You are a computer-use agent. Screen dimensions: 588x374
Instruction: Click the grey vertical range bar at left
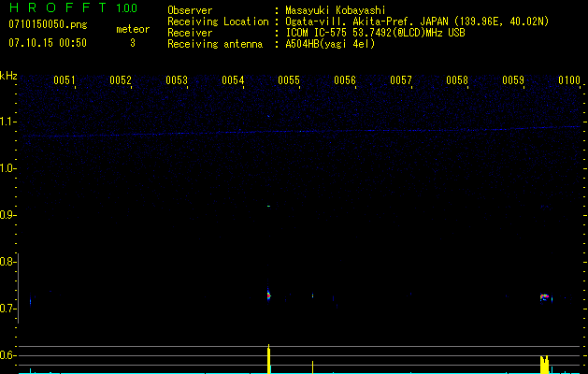18,288
